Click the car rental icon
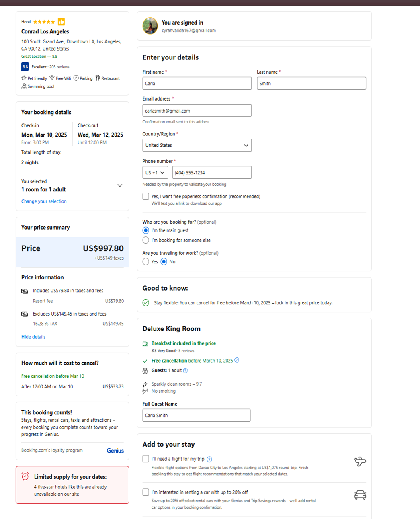The height and width of the screenshot is (519, 420). tap(360, 495)
